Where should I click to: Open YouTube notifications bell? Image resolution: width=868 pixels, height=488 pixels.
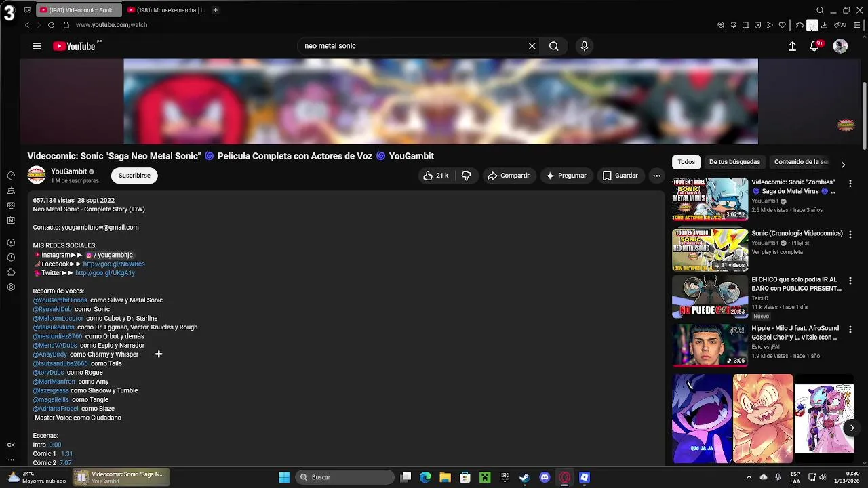pyautogui.click(x=814, y=46)
